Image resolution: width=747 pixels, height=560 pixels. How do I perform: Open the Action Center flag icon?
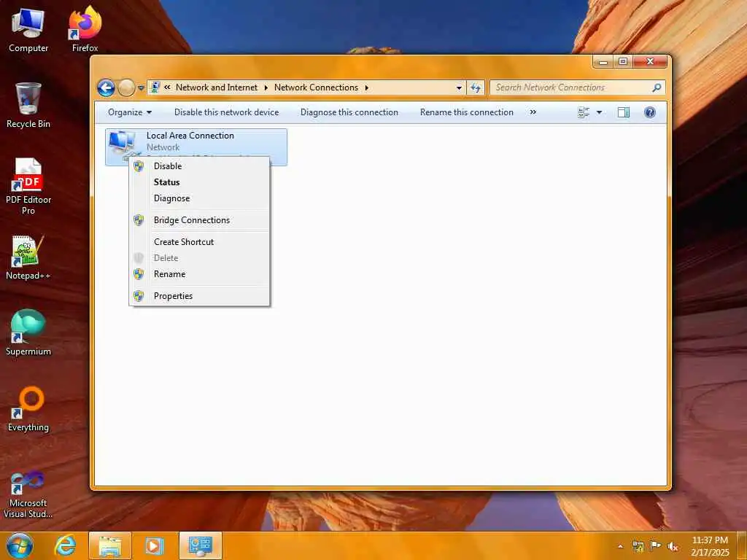pos(656,546)
